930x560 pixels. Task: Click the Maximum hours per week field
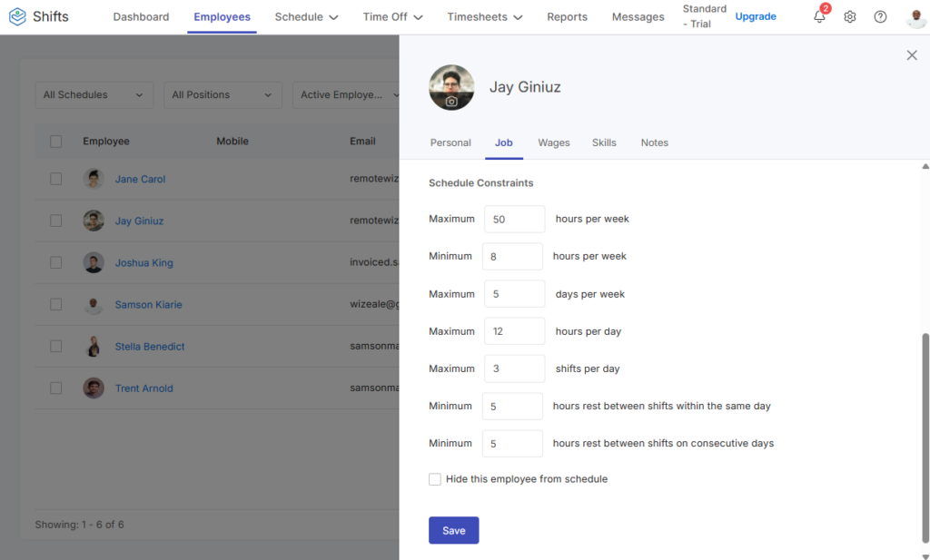point(514,220)
